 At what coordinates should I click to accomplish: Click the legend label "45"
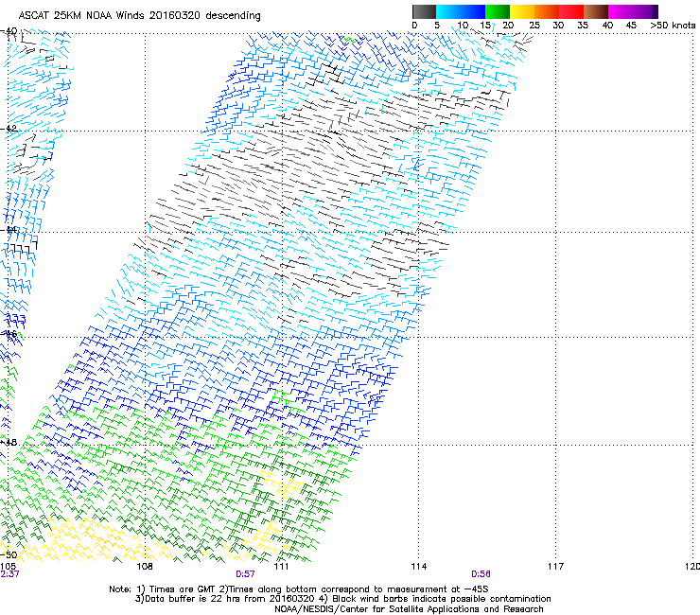pos(631,26)
